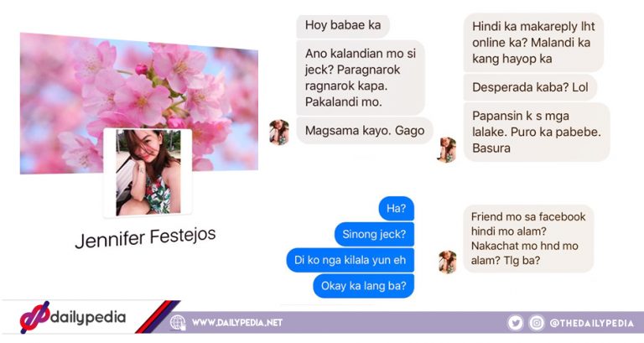Click the dailypedia logo

coord(73,317)
